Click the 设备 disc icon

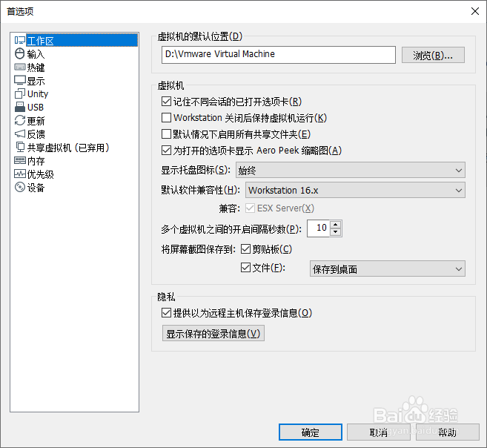(x=20, y=188)
